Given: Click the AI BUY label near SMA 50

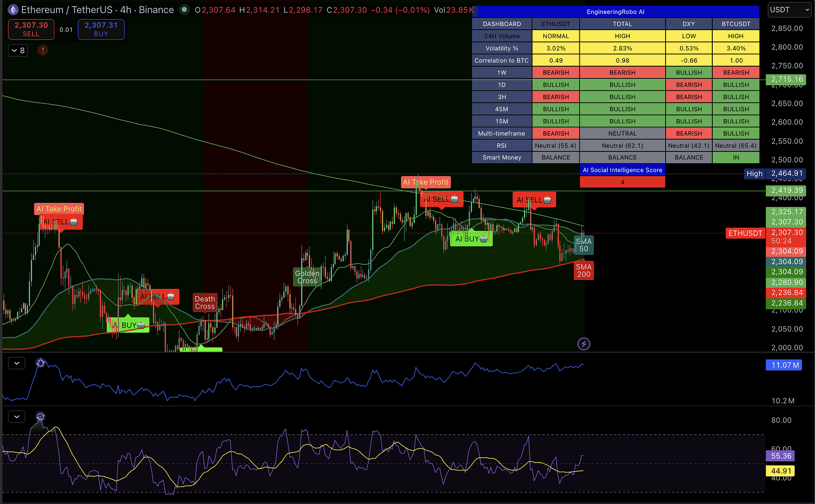Looking at the screenshot, I should click(471, 239).
